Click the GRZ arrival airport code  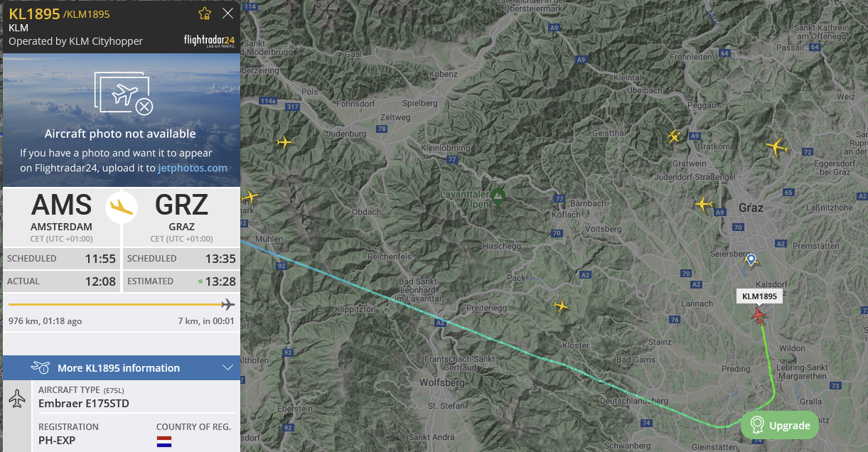click(182, 205)
